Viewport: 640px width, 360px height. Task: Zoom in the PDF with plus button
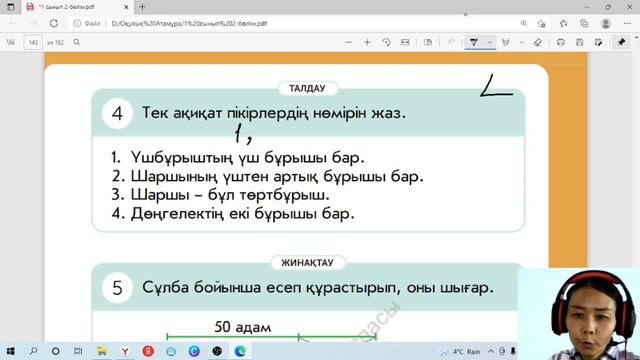click(367, 42)
